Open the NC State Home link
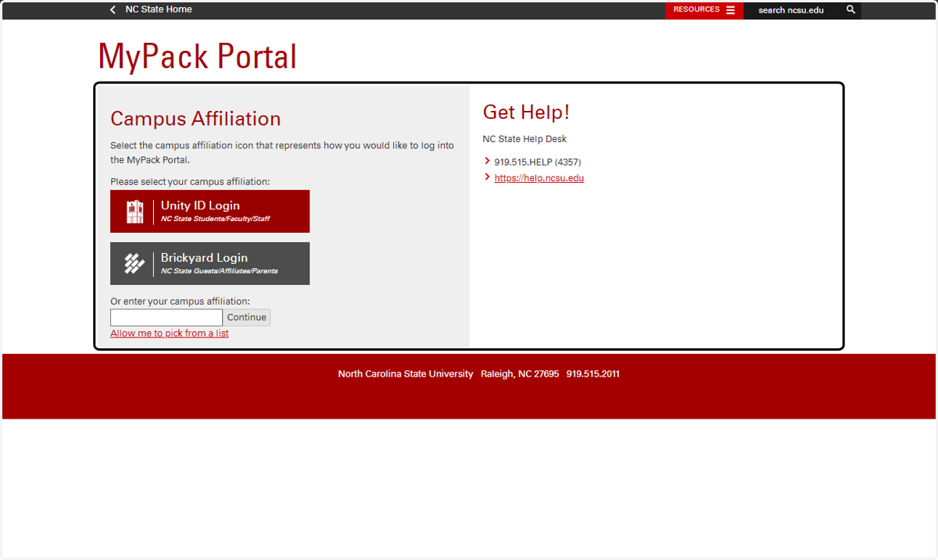This screenshot has height=560, width=938. tap(159, 9)
